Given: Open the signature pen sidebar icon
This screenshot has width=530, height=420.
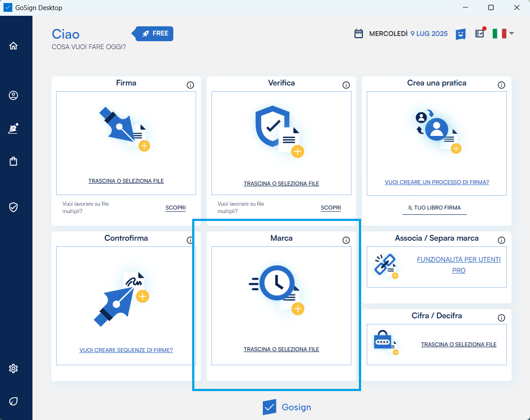Looking at the screenshot, I should click(13, 128).
